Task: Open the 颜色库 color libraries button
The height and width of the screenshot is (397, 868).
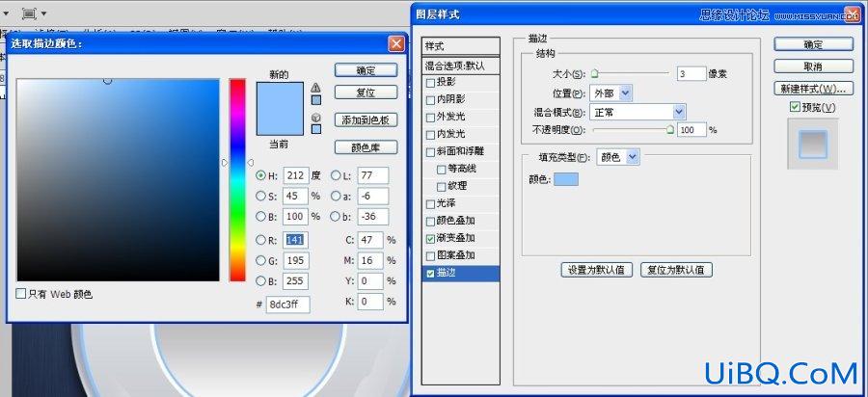Action: click(366, 147)
